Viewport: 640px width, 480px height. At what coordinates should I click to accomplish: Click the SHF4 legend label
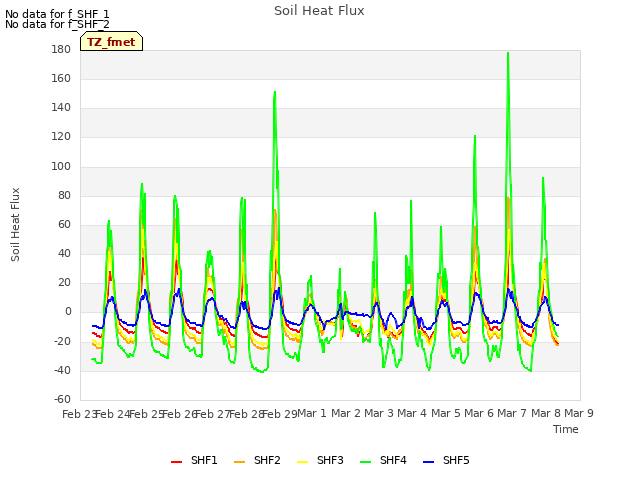[x=393, y=460]
